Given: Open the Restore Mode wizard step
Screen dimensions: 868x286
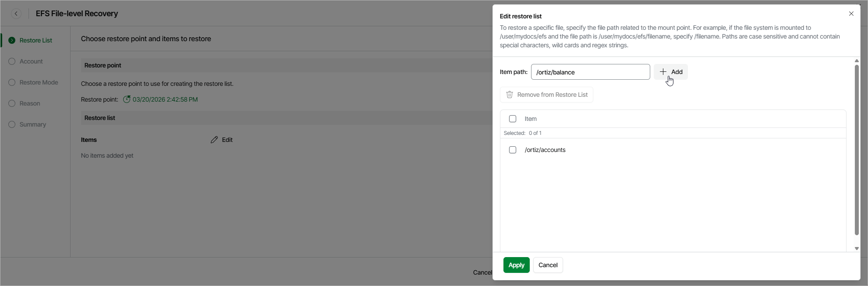Looking at the screenshot, I should coord(39,82).
